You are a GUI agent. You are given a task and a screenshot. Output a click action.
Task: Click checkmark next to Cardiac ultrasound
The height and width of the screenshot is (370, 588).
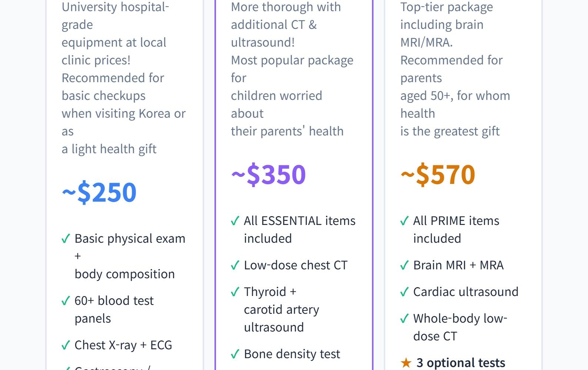point(404,292)
